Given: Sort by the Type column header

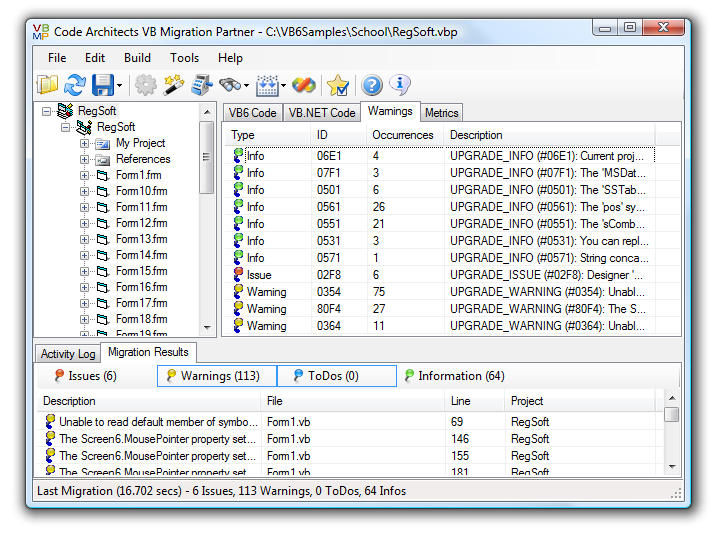Looking at the screenshot, I should point(268,135).
